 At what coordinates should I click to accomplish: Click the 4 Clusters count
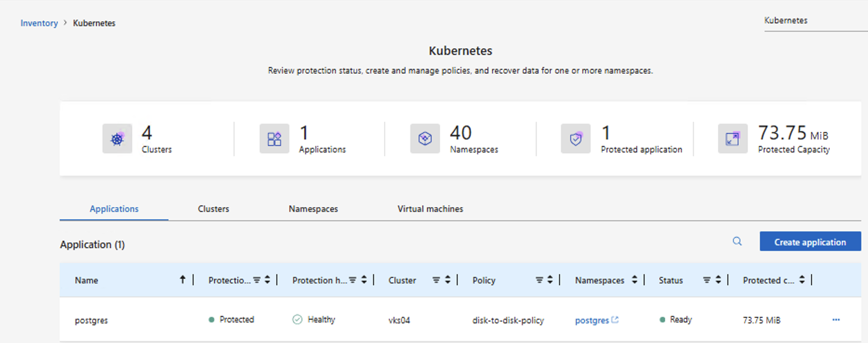pyautogui.click(x=147, y=133)
